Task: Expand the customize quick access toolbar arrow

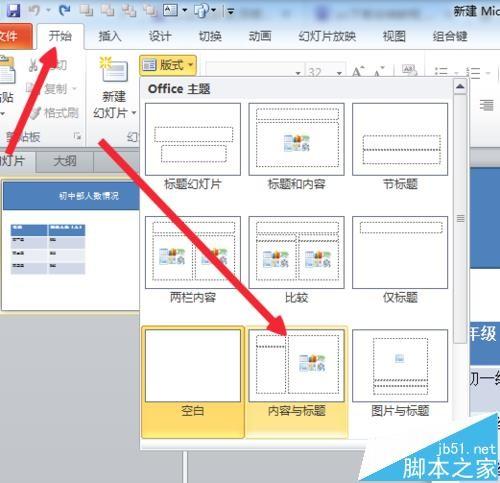Action: point(230,12)
